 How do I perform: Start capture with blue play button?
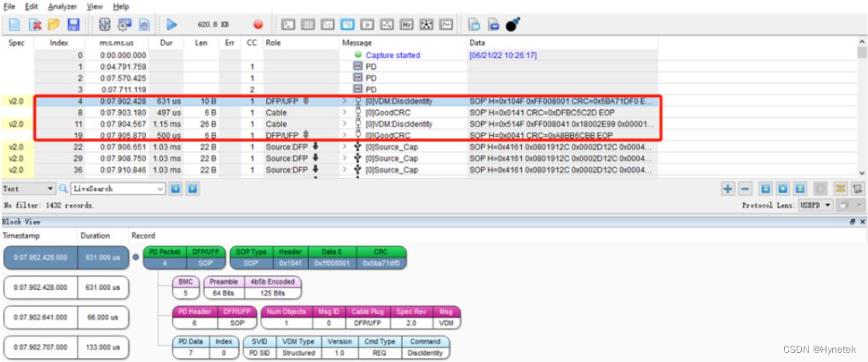pos(171,24)
